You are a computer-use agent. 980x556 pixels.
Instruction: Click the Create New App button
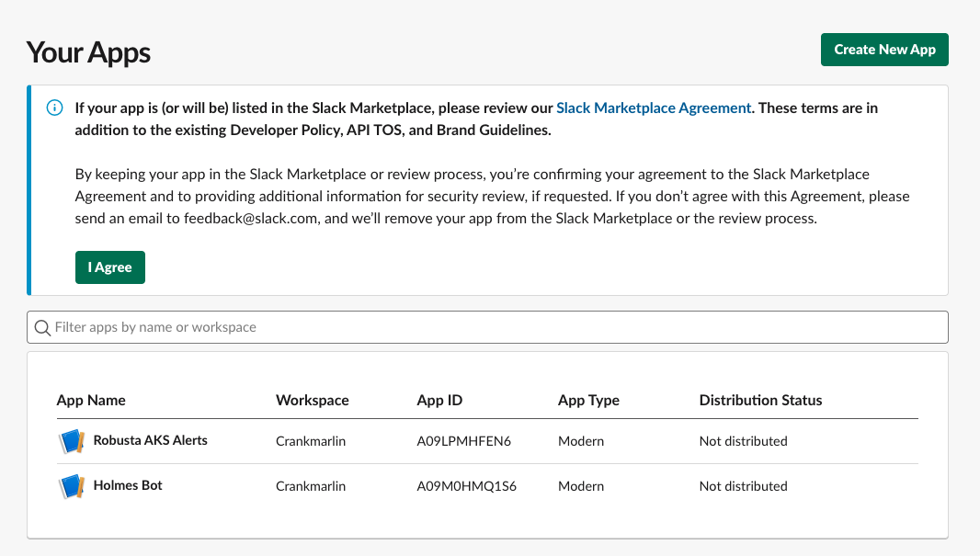pos(883,50)
